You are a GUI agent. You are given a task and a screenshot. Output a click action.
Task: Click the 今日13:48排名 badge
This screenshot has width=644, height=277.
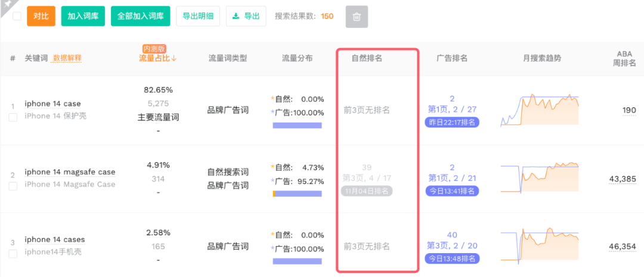452,259
